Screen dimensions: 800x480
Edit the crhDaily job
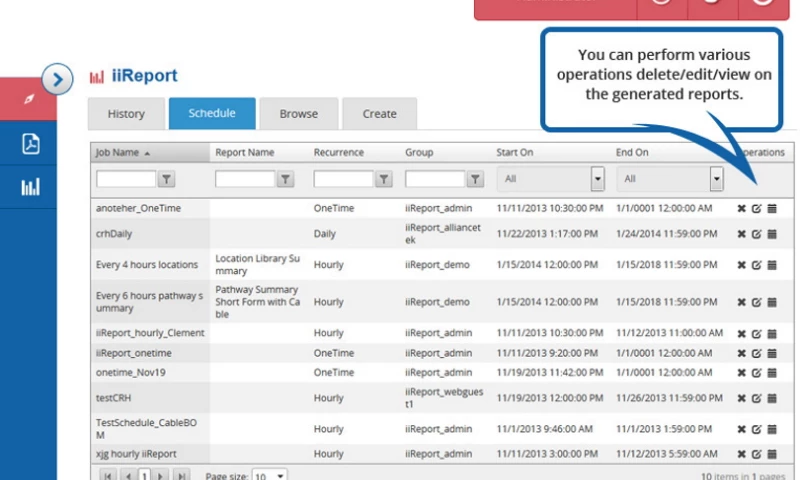point(756,234)
